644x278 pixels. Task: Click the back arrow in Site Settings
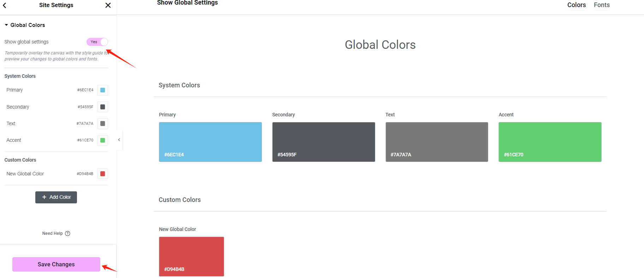click(x=5, y=5)
